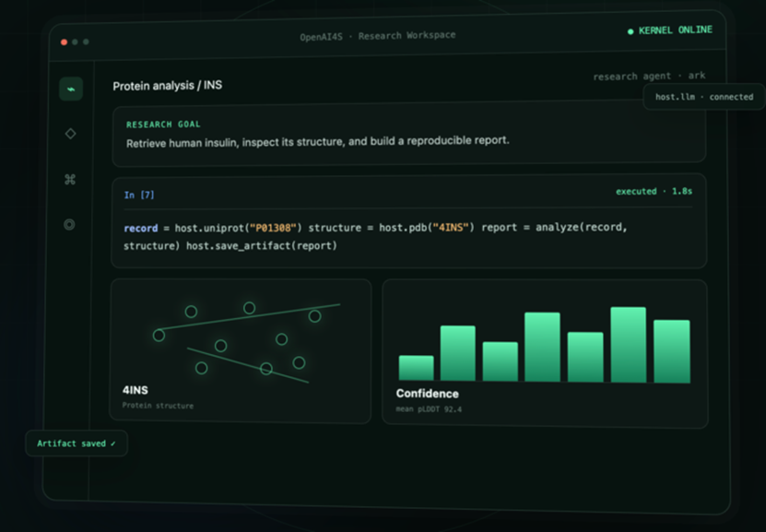Click the red close window button

[x=64, y=42]
